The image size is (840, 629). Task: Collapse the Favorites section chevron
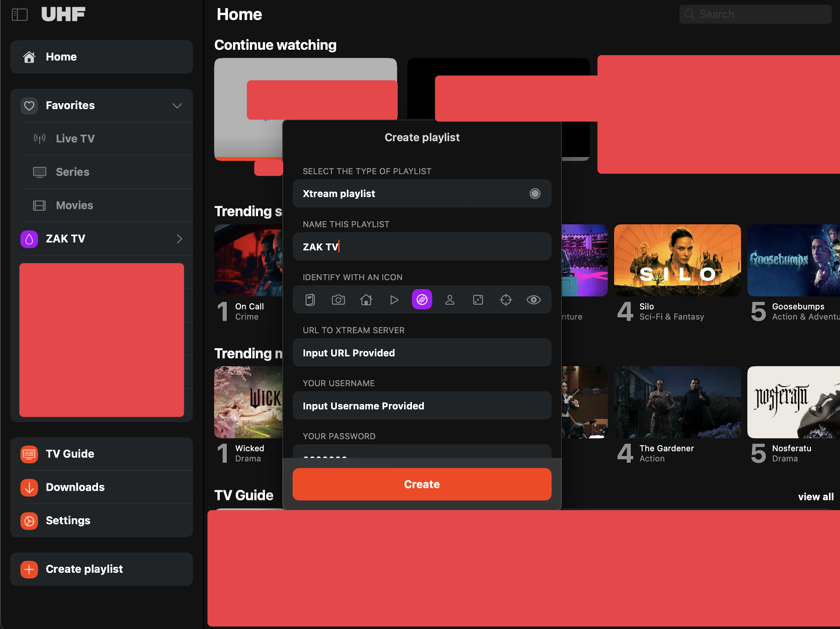(177, 106)
